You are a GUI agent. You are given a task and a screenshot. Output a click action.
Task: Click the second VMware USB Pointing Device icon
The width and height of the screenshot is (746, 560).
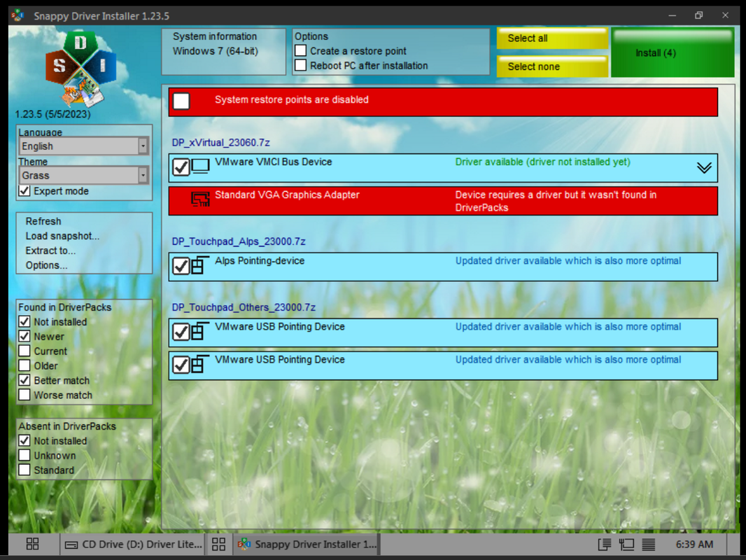tap(200, 365)
